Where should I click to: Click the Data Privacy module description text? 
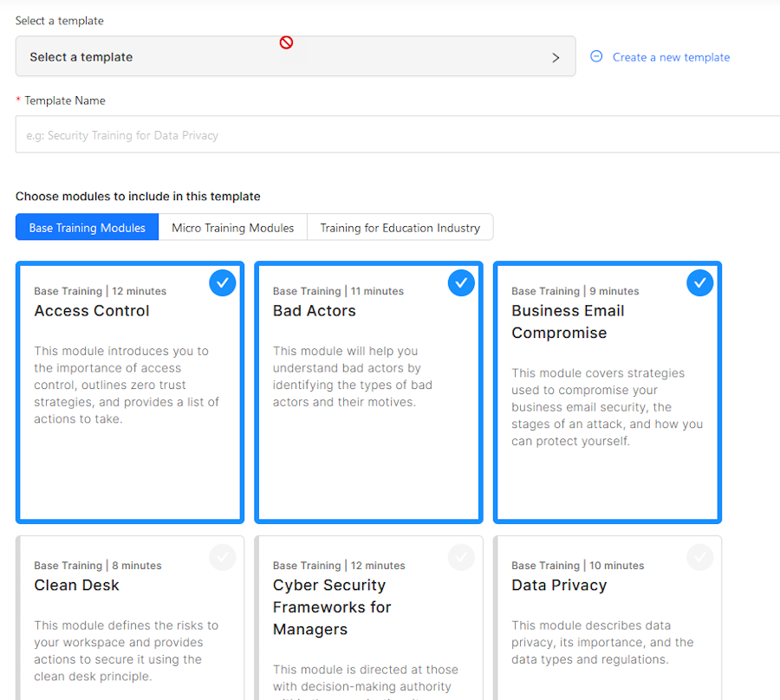(x=602, y=642)
